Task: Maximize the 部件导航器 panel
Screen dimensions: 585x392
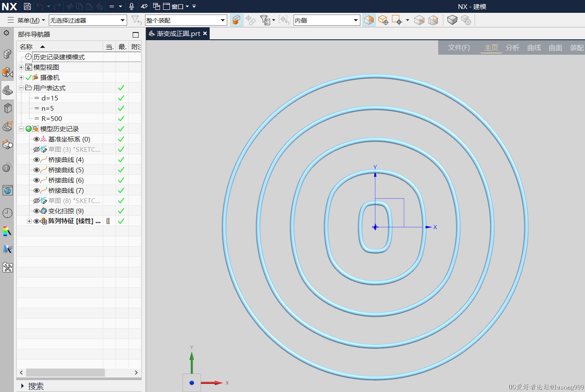Action: 136,35
